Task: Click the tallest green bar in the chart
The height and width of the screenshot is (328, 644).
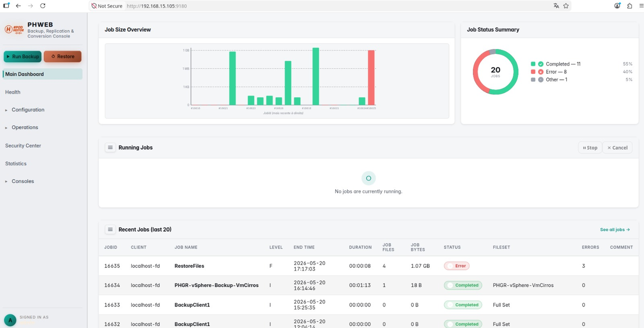Action: pyautogui.click(x=316, y=76)
